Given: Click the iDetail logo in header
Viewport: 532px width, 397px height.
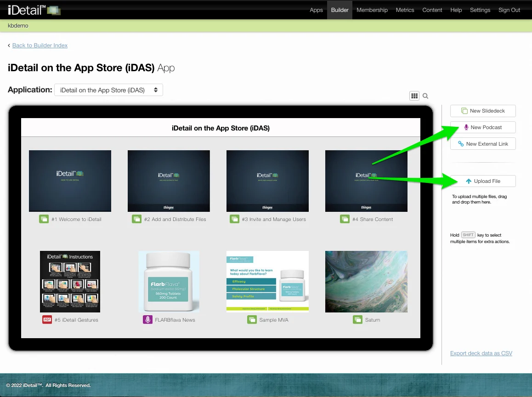Looking at the screenshot, I should click(34, 10).
